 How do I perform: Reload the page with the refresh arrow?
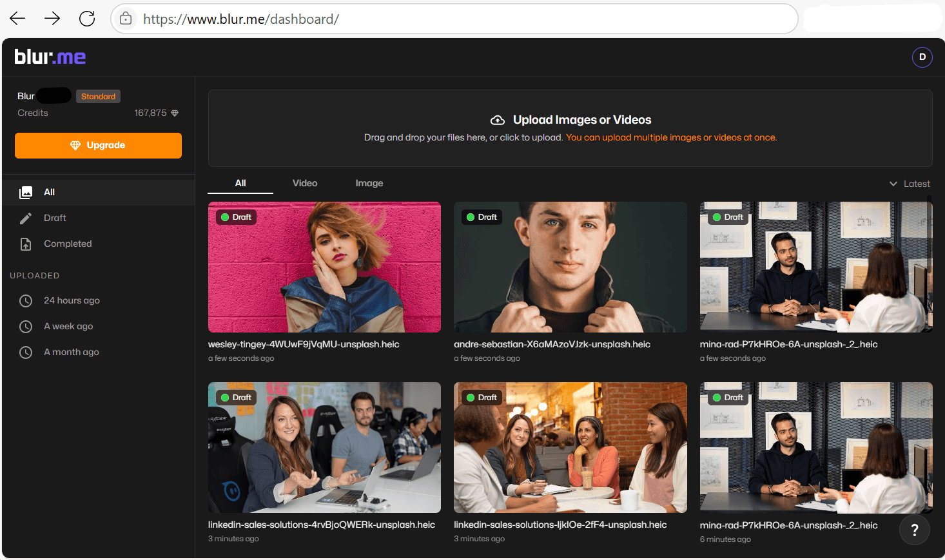tap(86, 18)
